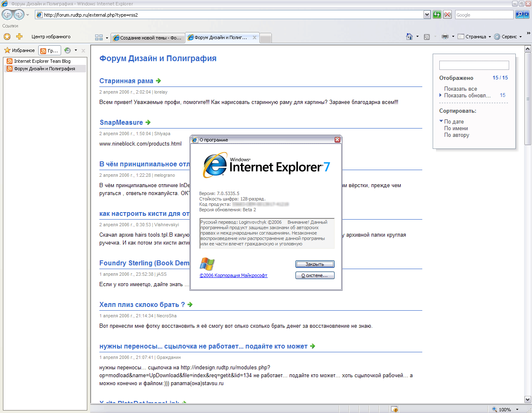Image resolution: width=532 pixels, height=413 pixels.
Task: Sort feed items 'По имени'
Action: (x=456, y=128)
